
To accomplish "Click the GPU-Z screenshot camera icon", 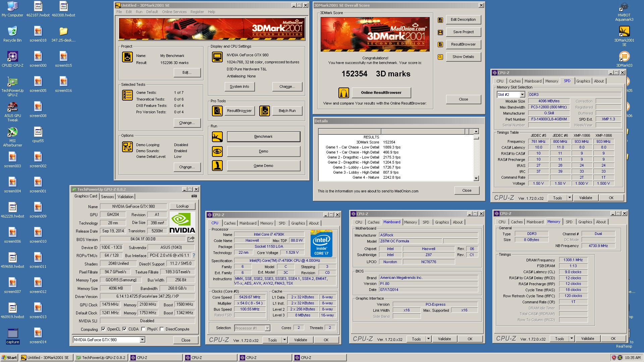I will [x=194, y=196].
